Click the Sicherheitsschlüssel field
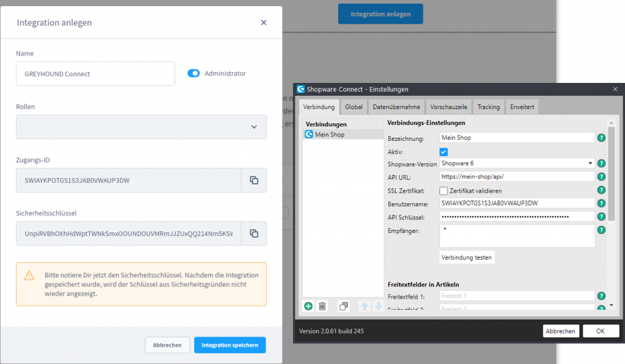The width and height of the screenshot is (625, 364). 128,234
